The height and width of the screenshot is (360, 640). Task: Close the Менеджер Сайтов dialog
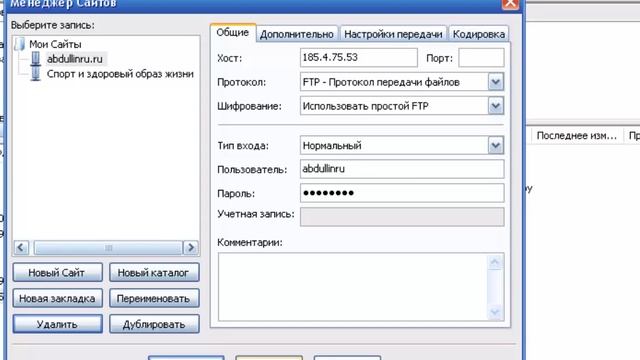click(x=510, y=4)
